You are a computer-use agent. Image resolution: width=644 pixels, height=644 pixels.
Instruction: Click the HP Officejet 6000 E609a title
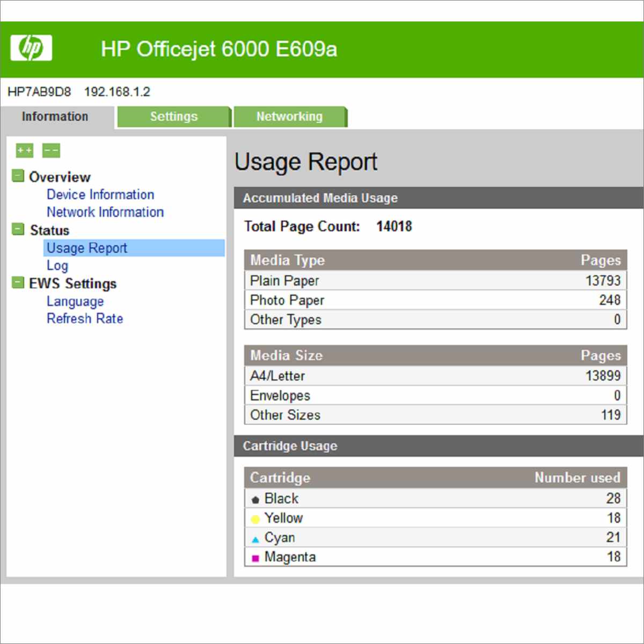219,49
